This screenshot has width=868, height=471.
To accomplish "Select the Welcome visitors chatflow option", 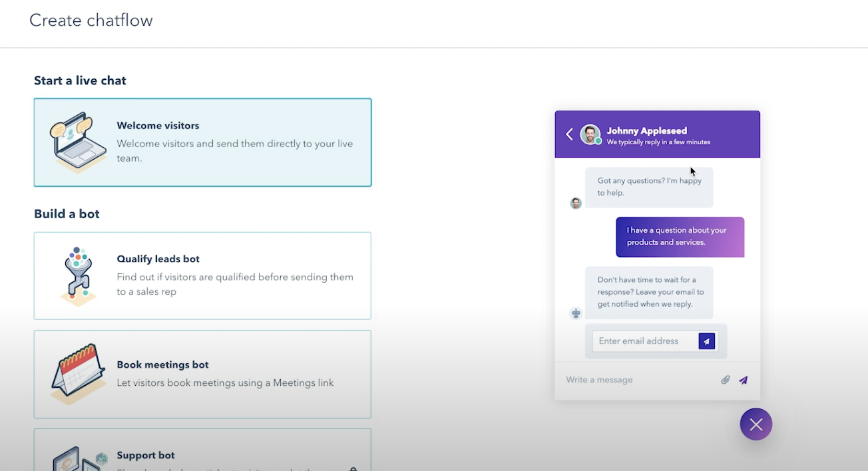I will coord(202,142).
